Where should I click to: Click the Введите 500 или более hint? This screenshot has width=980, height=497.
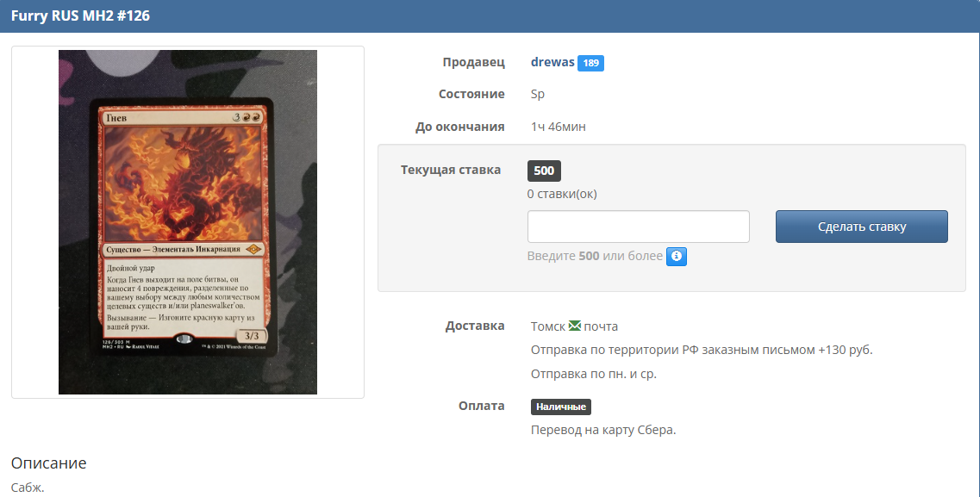click(x=595, y=256)
